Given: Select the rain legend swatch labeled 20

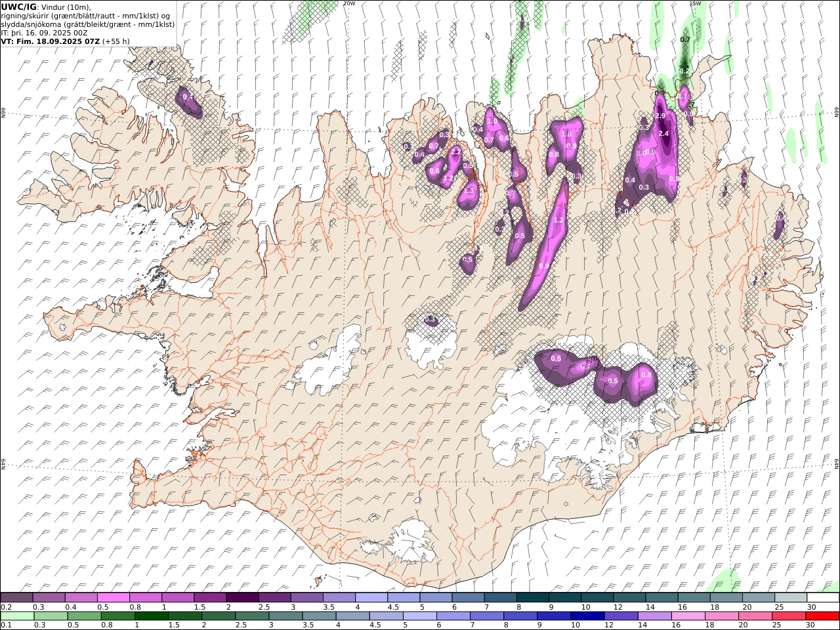Looking at the screenshot, I should click(755, 616).
